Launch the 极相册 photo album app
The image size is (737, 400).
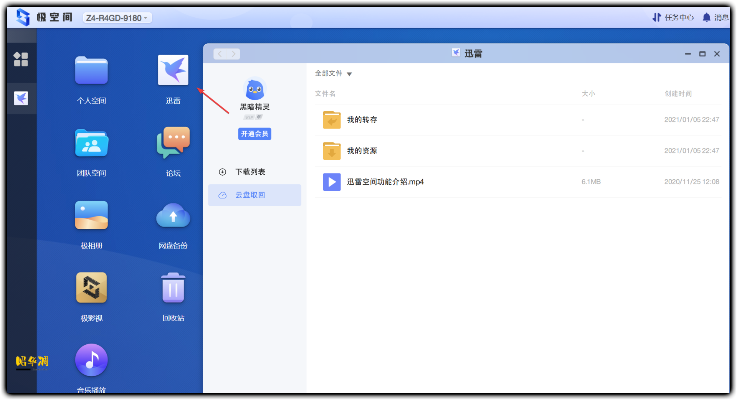pyautogui.click(x=91, y=215)
